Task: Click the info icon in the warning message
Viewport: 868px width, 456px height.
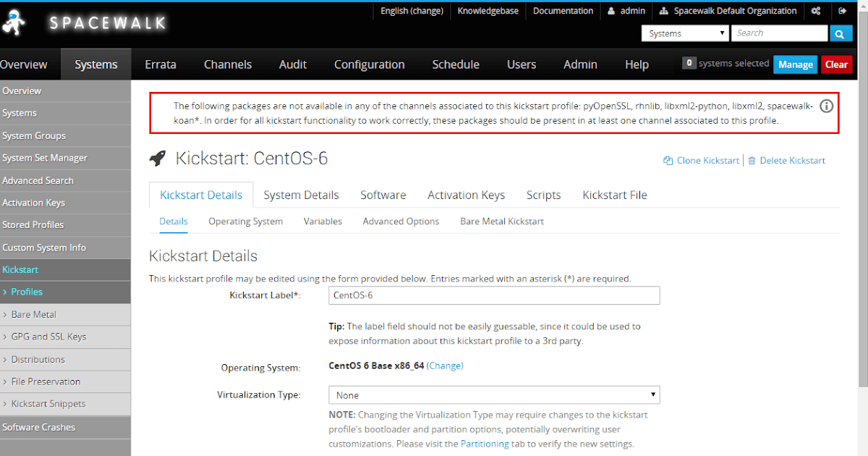Action: 827,106
